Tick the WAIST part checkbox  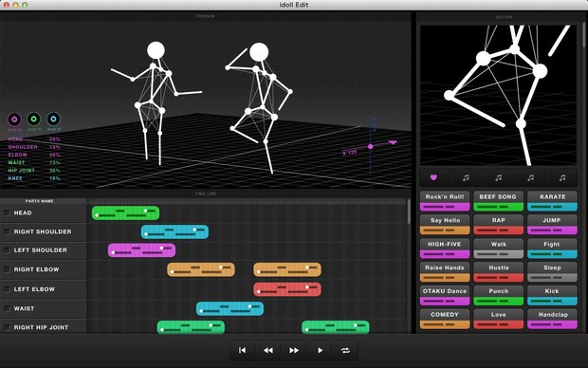click(7, 308)
